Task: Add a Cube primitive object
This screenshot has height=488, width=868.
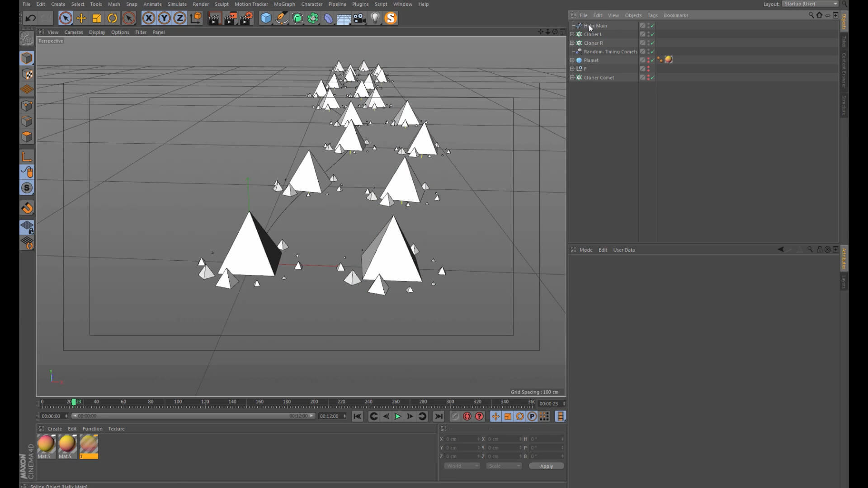Action: pyautogui.click(x=266, y=18)
